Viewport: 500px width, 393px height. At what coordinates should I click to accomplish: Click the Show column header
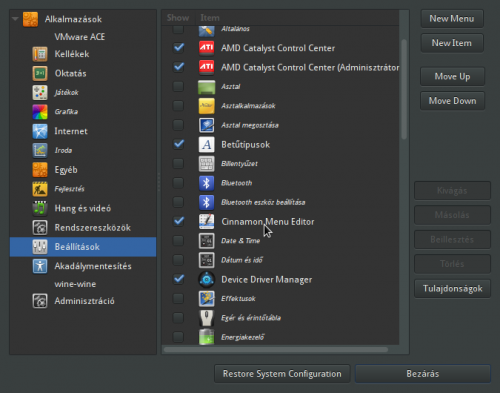click(x=178, y=18)
